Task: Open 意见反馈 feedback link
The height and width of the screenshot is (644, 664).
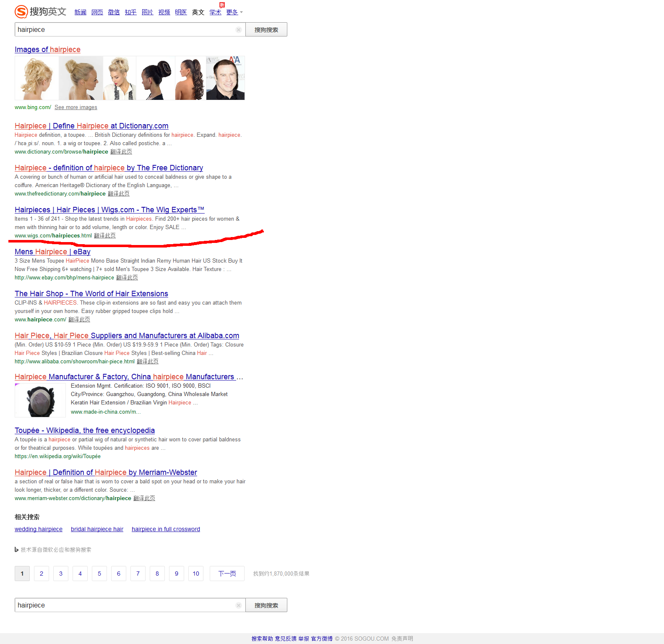Action: (x=286, y=639)
